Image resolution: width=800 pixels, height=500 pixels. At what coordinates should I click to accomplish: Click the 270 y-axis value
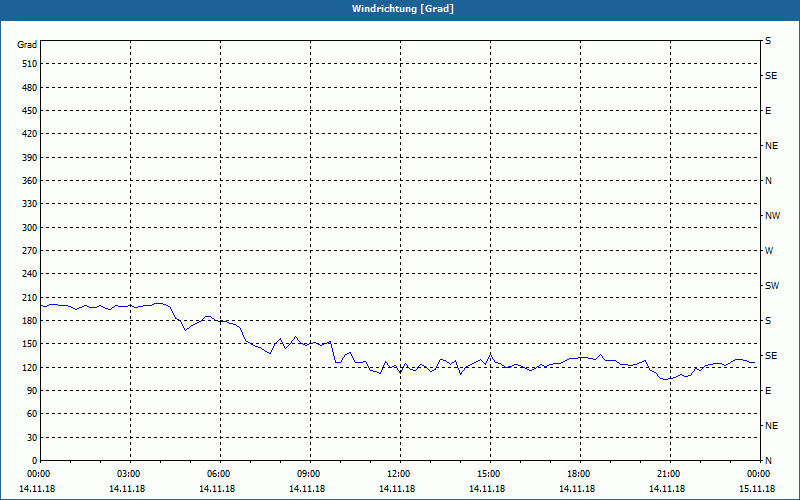pyautogui.click(x=29, y=251)
